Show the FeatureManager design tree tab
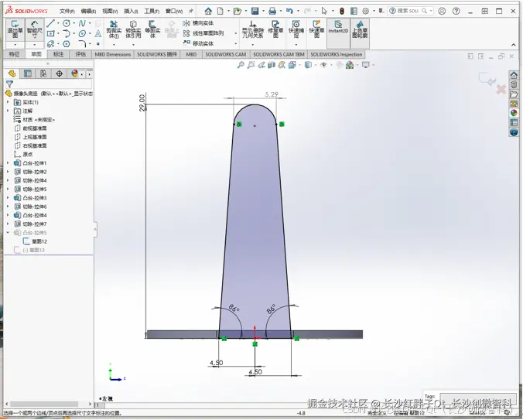523x420 pixels. (x=12, y=73)
